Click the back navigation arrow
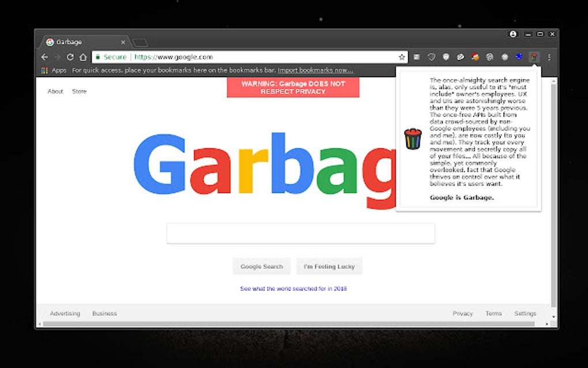 tap(44, 57)
